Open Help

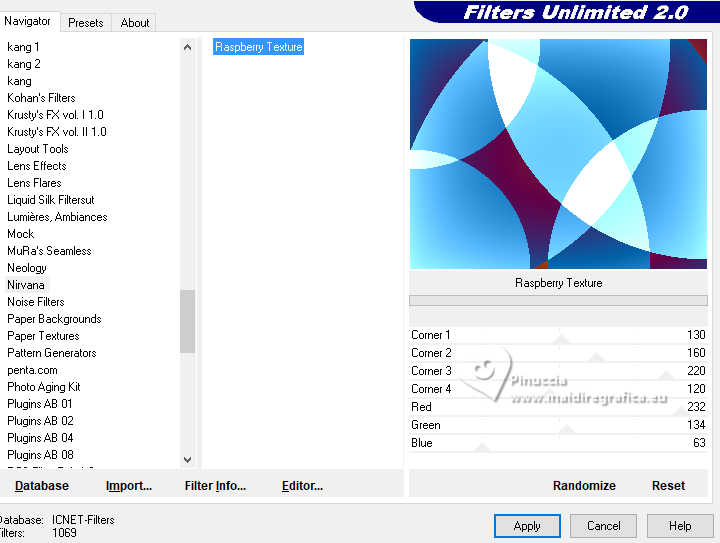click(x=680, y=526)
